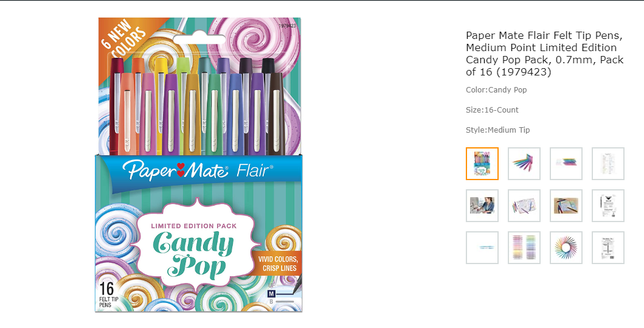Open the fanned-out pens thumbnail
The height and width of the screenshot is (328, 644).
pos(524,164)
